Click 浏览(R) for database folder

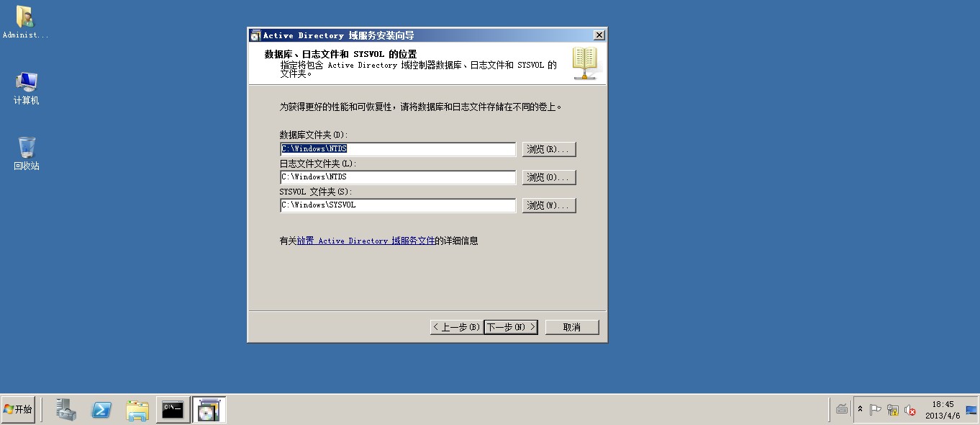549,149
